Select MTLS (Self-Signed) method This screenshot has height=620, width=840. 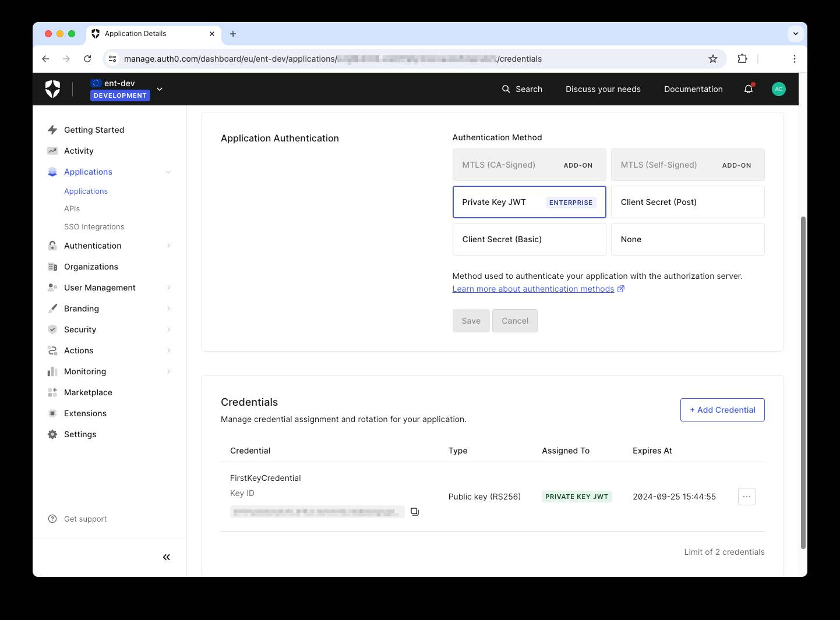pos(687,165)
